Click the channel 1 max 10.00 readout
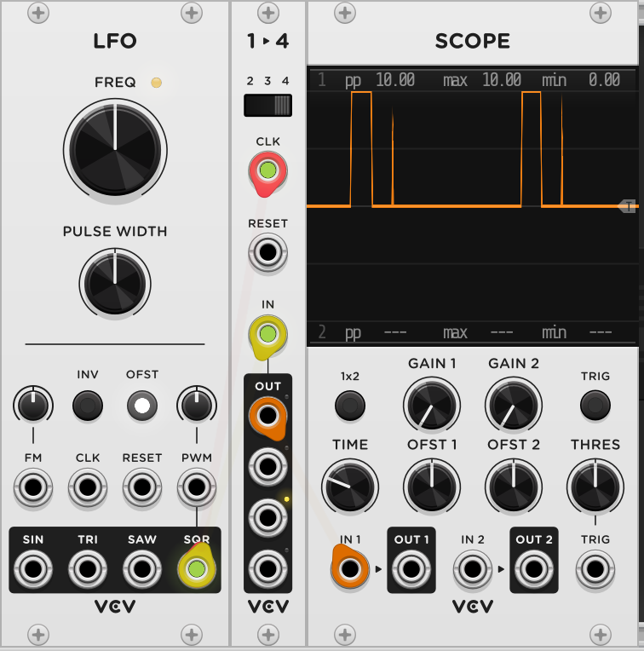This screenshot has width=644, height=651. [x=482, y=80]
